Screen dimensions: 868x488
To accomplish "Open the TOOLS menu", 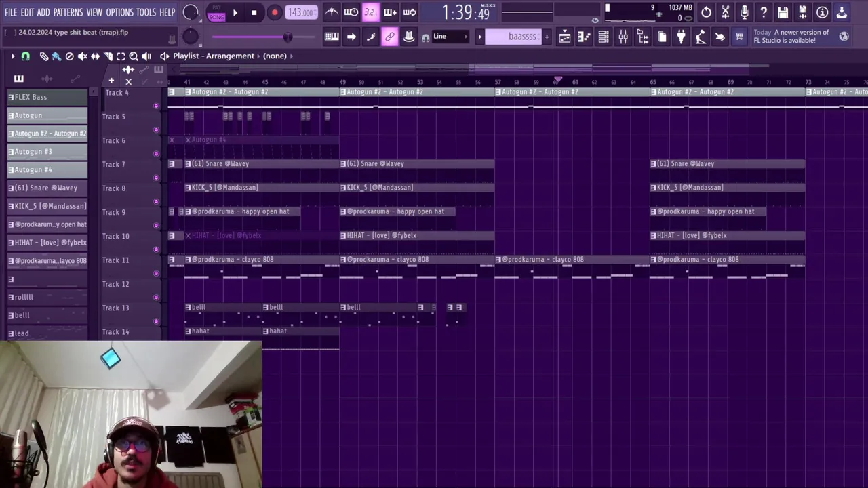I will (146, 12).
